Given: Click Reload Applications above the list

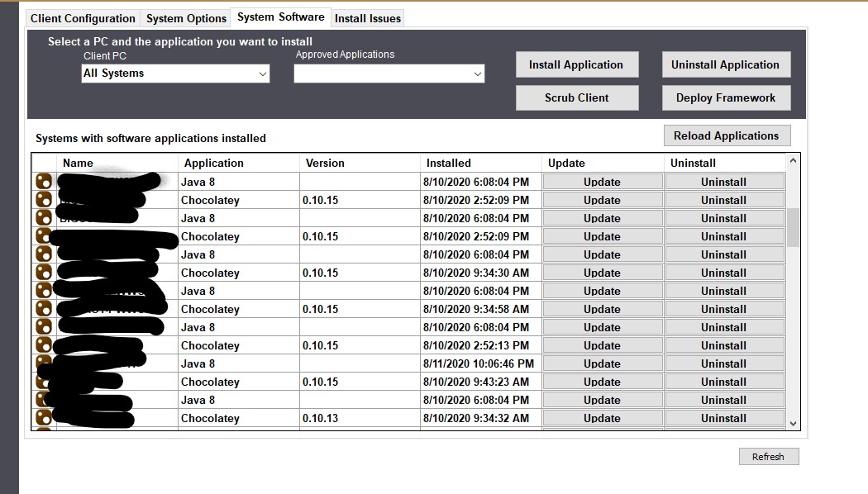Looking at the screenshot, I should [x=726, y=135].
